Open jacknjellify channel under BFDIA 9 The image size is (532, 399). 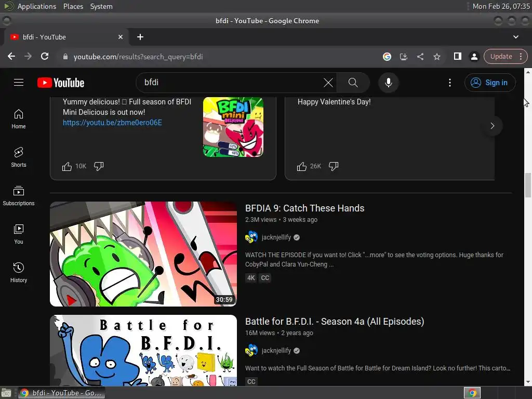276,237
